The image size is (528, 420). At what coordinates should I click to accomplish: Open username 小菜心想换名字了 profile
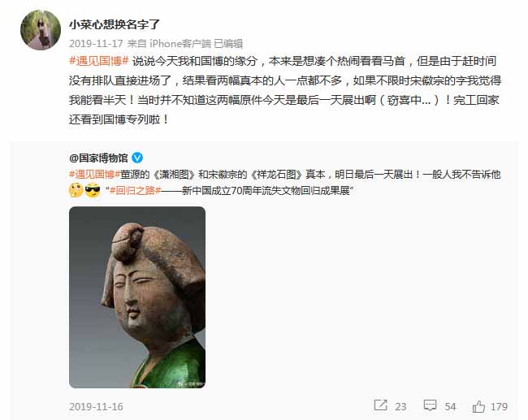pyautogui.click(x=115, y=24)
